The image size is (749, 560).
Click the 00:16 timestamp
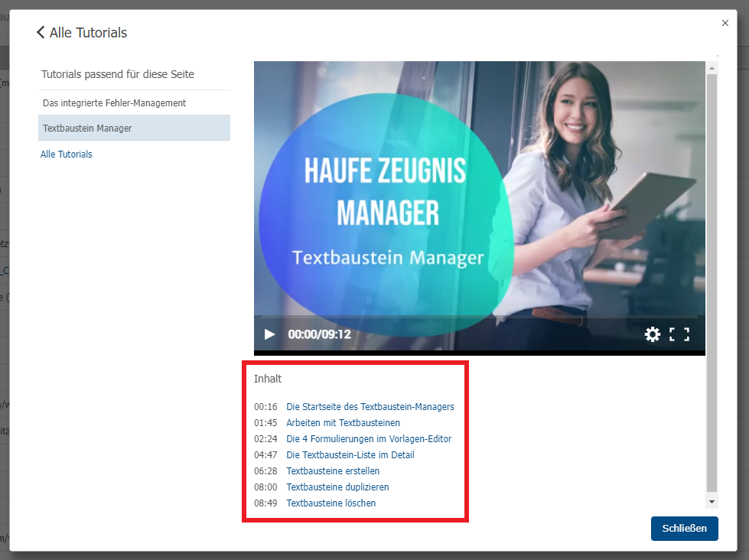(x=265, y=407)
